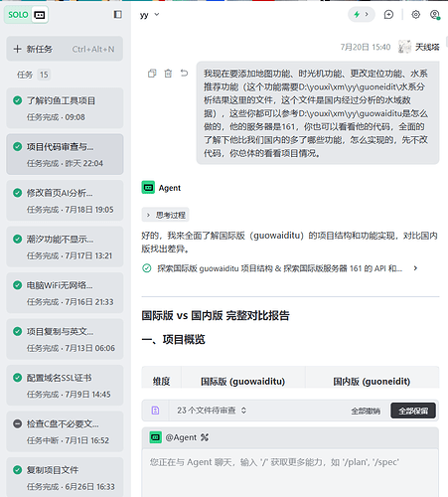Screen dimensions: 448x497
Task: Click 全部保留 button
Action: pyautogui.click(x=413, y=411)
